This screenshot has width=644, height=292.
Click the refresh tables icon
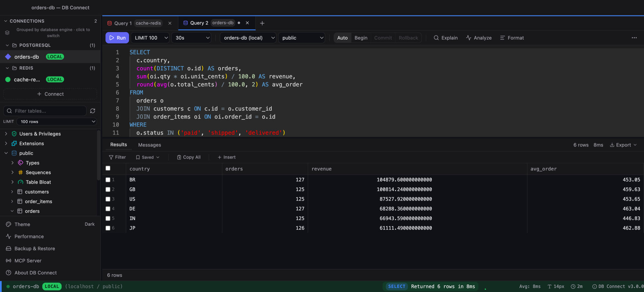[93, 111]
